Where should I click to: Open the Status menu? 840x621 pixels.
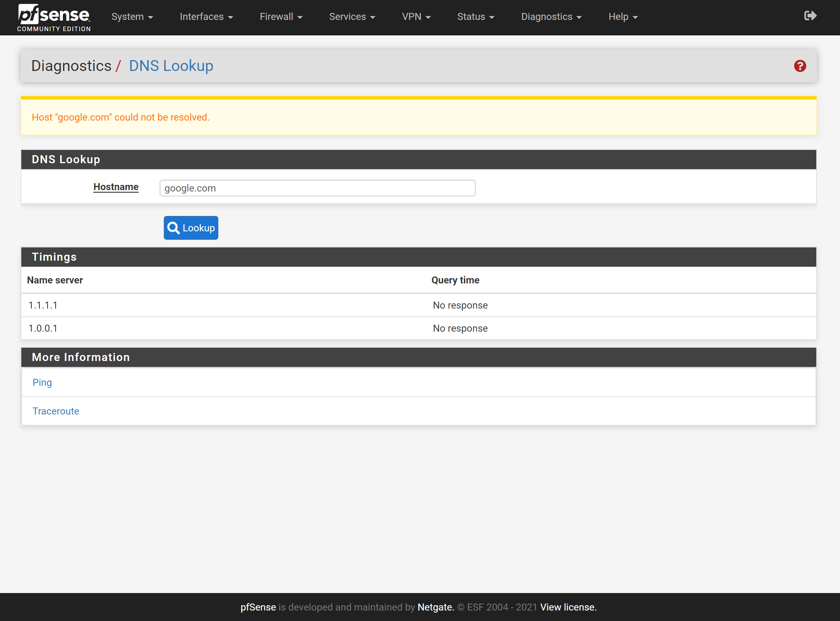pyautogui.click(x=475, y=17)
